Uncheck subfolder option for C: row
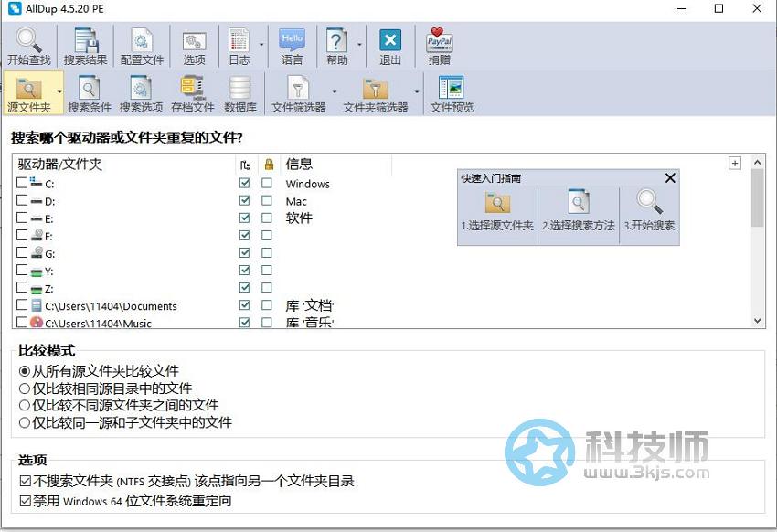 (x=244, y=183)
